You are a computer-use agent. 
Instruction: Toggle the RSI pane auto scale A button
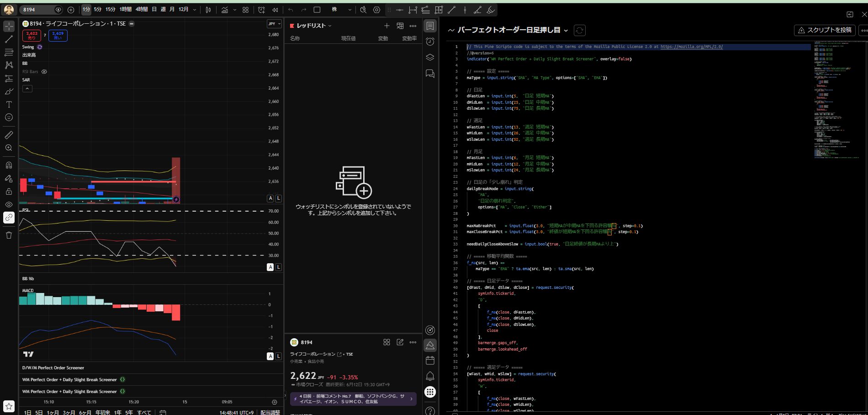tap(270, 267)
